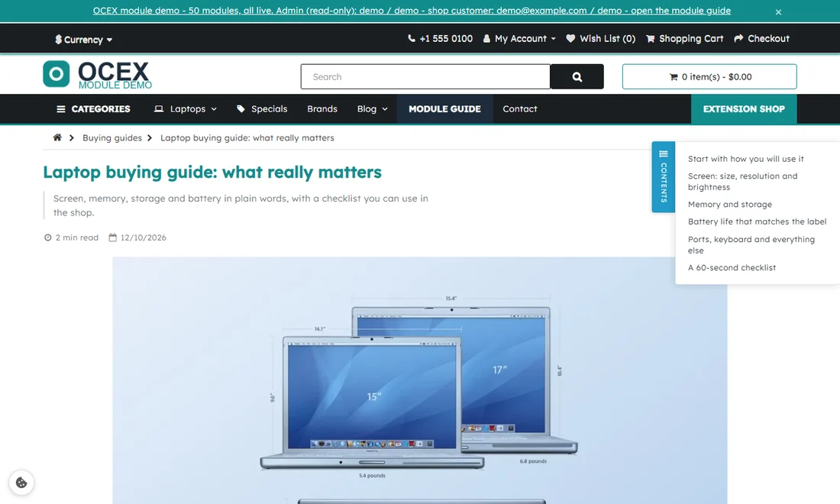Screen dimensions: 840x504
Task: Open the cookie settings icon
Action: 21,483
